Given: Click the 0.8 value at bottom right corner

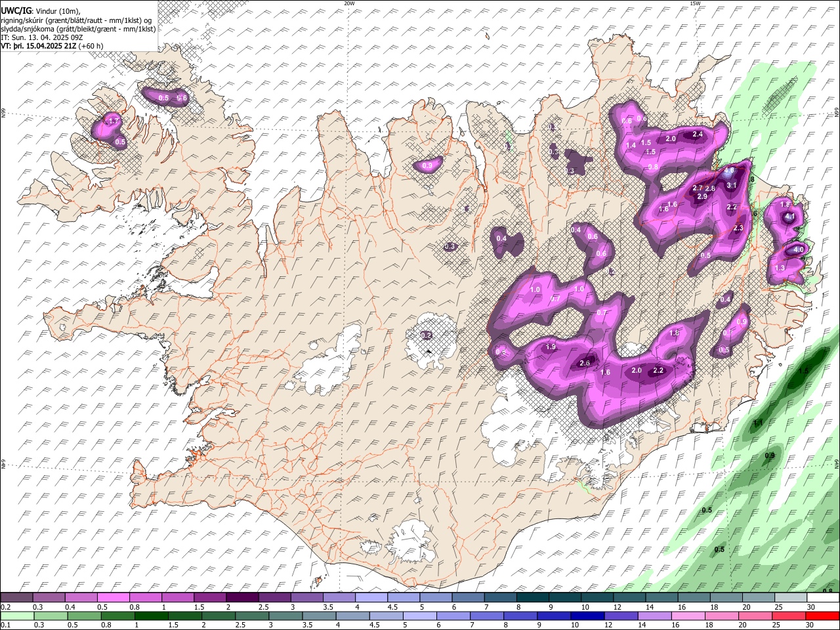Looking at the screenshot, I should point(827,591).
